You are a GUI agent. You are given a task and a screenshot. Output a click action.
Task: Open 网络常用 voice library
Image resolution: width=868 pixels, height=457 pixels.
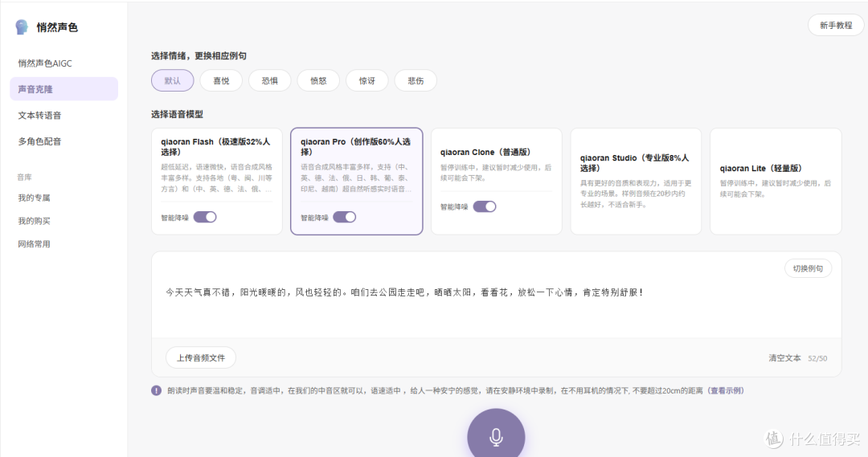34,244
